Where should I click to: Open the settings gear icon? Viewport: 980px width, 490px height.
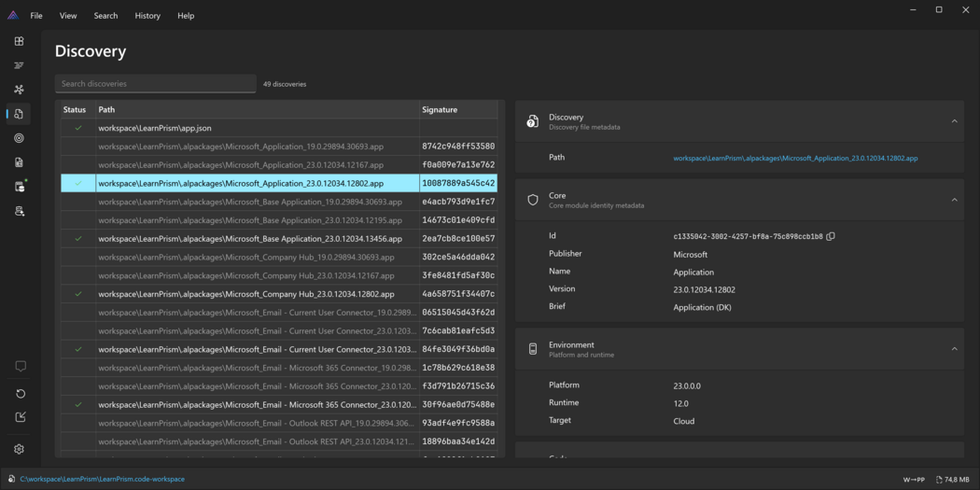[20, 449]
